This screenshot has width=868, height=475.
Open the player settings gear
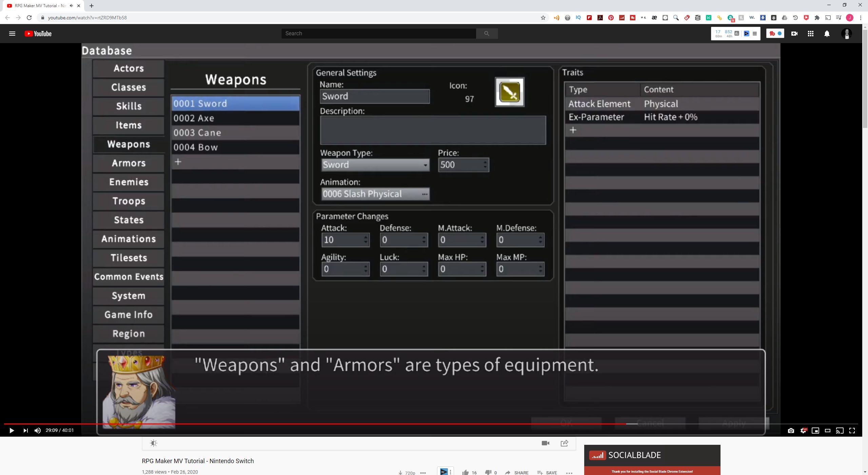tap(803, 431)
